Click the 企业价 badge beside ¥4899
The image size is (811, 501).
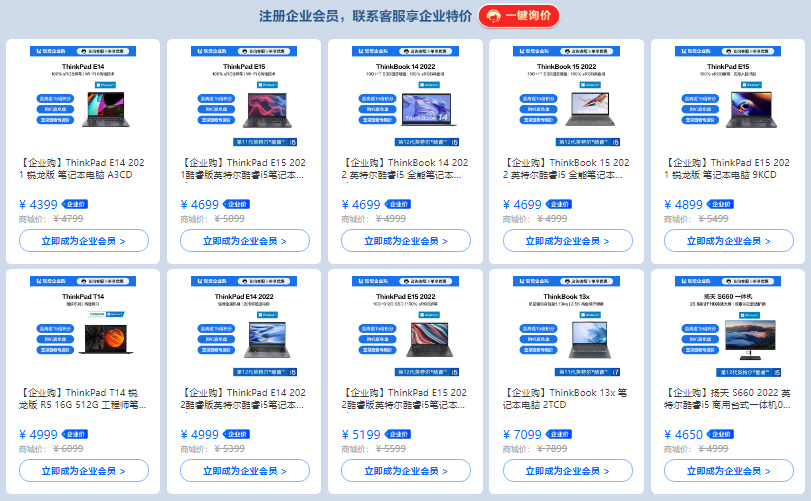pyautogui.click(x=720, y=204)
